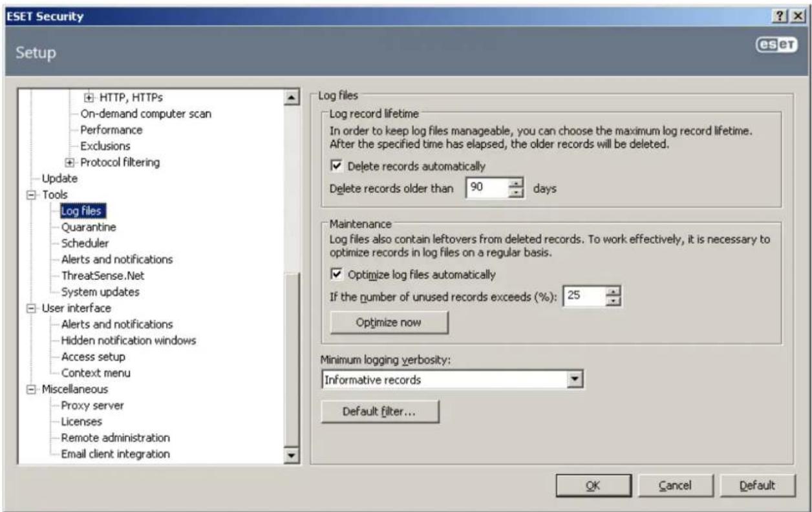Viewport: 812px width, 512px height.
Task: Click the percentage field showing 25
Action: [x=585, y=297]
